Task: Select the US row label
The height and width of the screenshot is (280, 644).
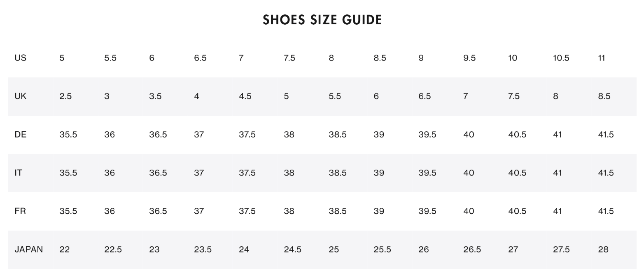Action: click(x=20, y=58)
